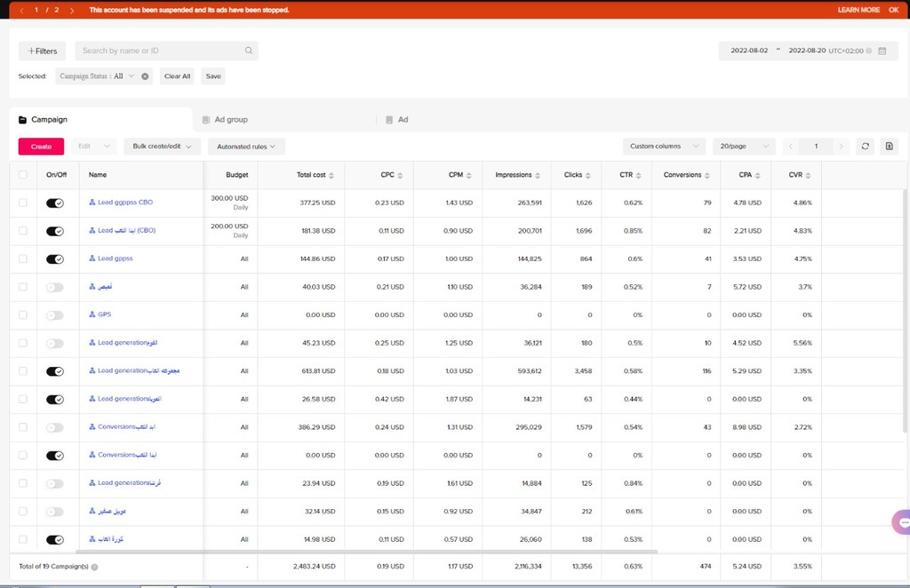
Task: Click Clear All filters
Action: click(177, 76)
